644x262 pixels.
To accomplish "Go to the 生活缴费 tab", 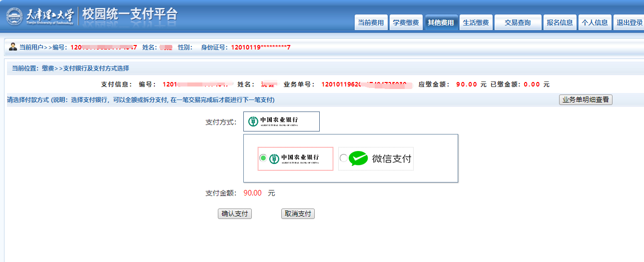I will coord(476,22).
